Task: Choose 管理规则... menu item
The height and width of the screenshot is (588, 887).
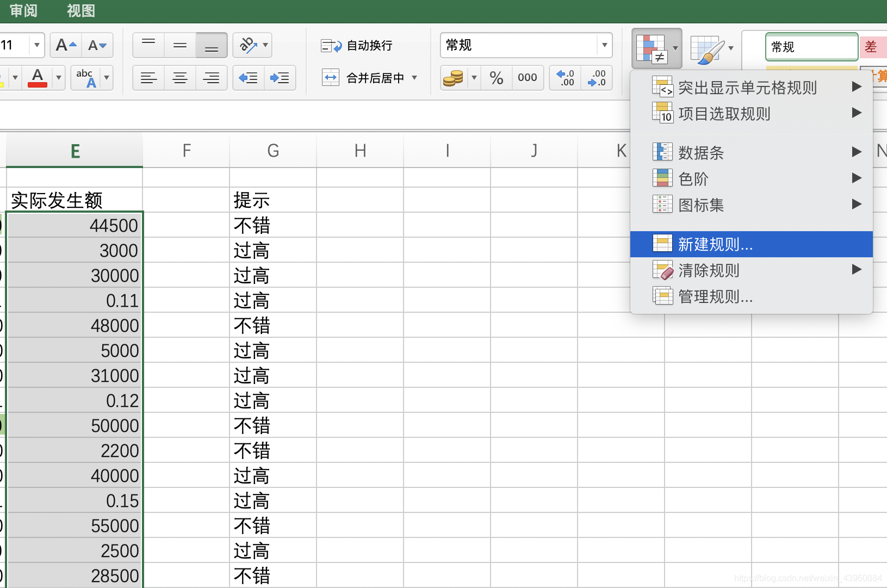Action: click(752, 296)
